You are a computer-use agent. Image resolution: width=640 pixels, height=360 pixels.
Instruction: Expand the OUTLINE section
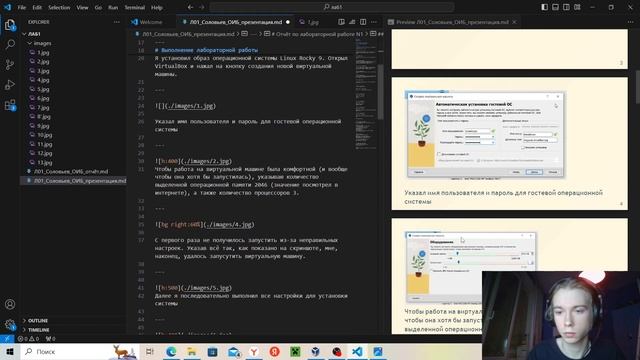[73, 320]
